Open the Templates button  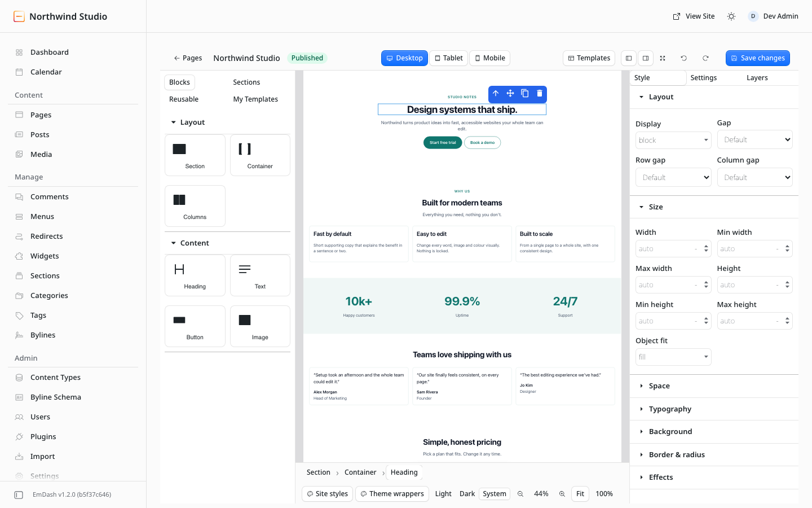tap(589, 58)
